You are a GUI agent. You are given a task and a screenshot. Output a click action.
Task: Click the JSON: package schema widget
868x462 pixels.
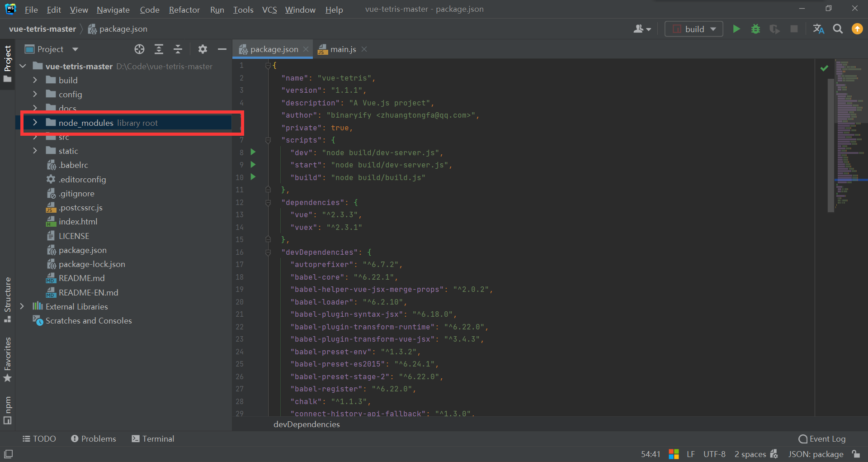click(816, 454)
